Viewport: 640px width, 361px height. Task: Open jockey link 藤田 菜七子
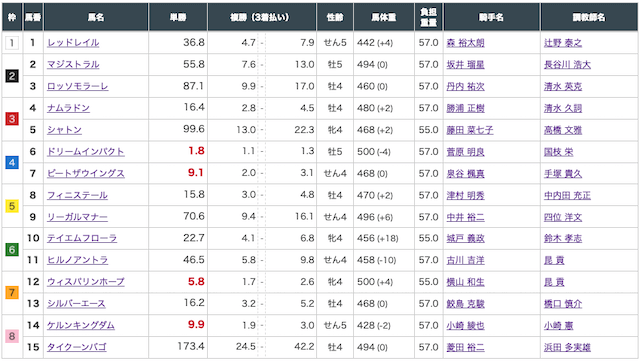[x=470, y=130]
